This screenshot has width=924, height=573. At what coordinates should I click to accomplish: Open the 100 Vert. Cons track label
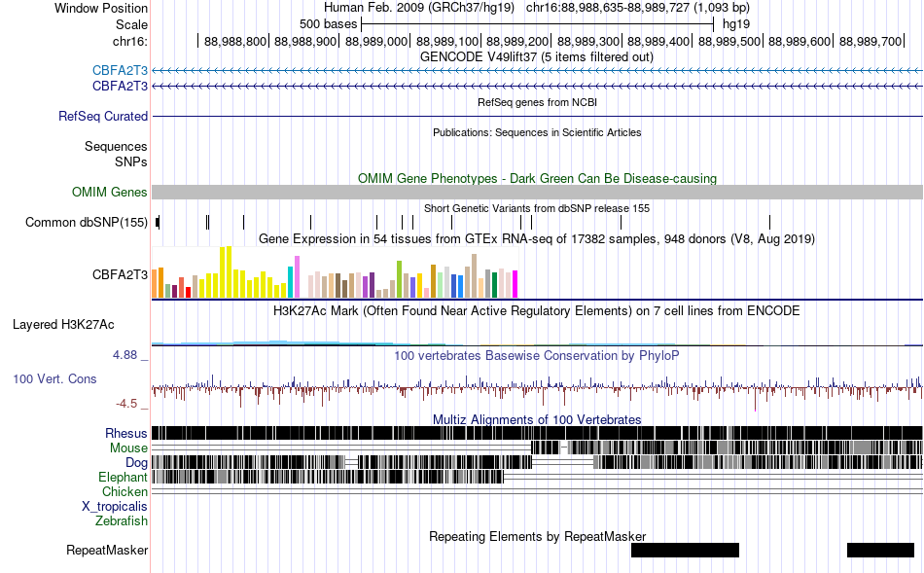54,379
